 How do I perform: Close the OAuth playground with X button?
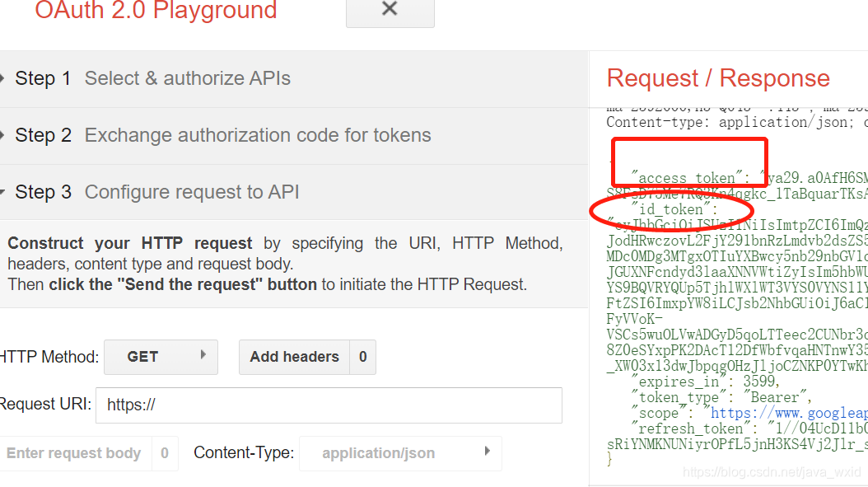tap(390, 9)
